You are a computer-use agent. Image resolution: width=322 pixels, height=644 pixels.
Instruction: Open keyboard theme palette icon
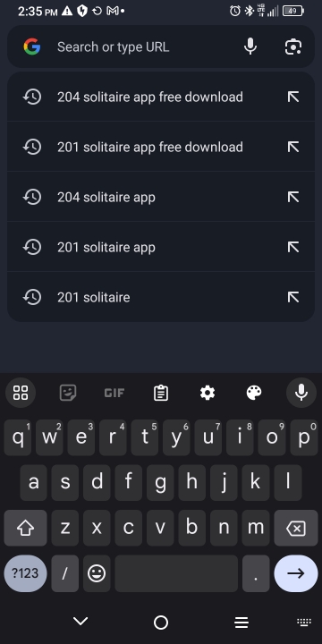254,393
